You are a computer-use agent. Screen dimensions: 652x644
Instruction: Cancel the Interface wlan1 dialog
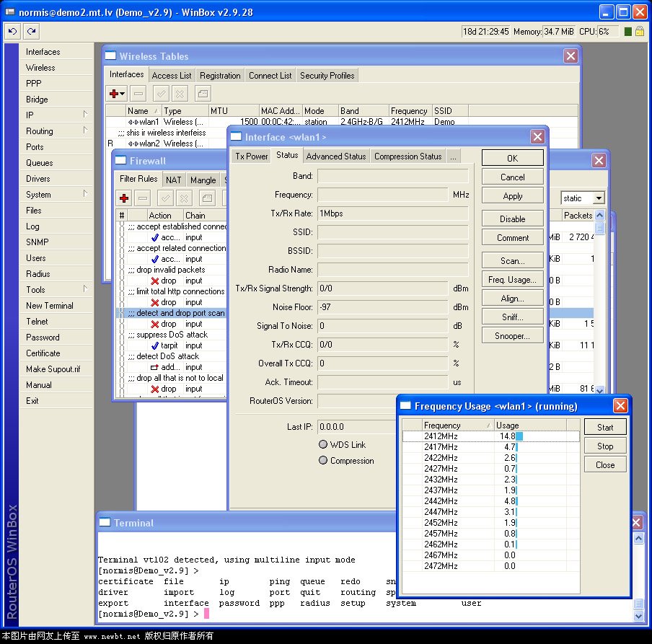[x=512, y=177]
